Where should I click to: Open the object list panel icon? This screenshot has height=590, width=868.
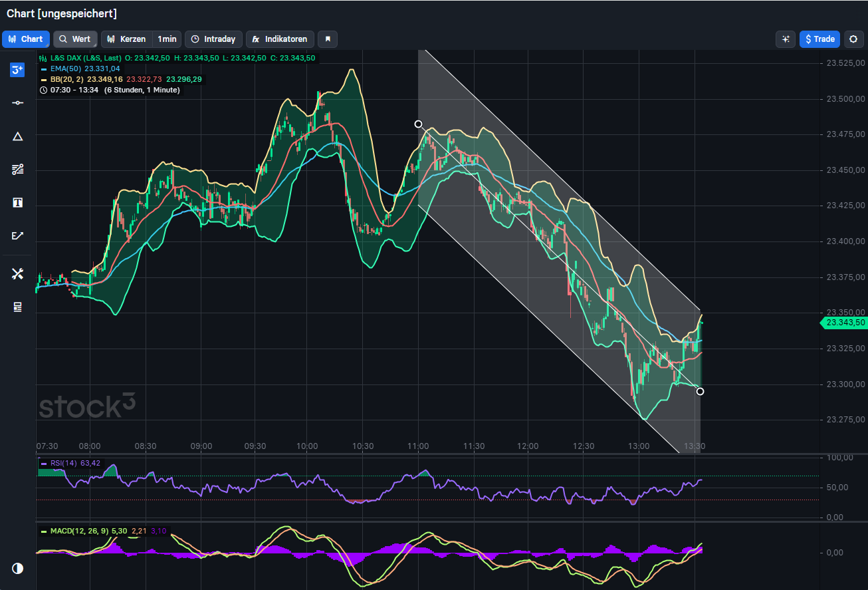coord(17,307)
